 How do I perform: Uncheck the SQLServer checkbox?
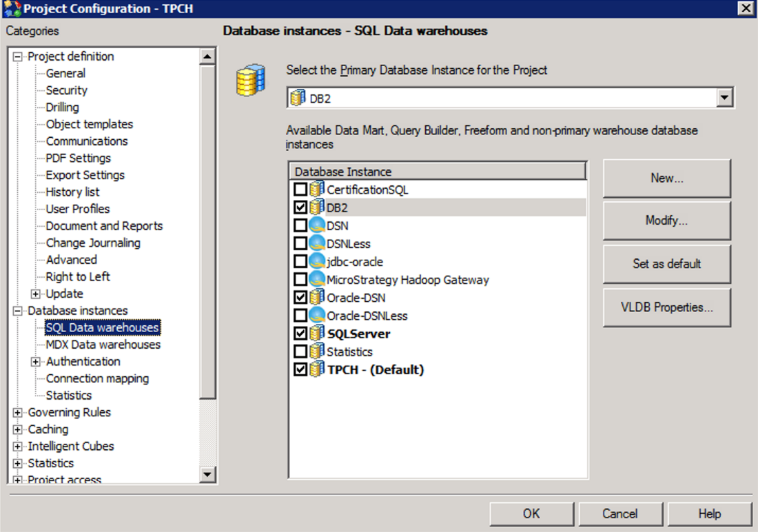[300, 334]
